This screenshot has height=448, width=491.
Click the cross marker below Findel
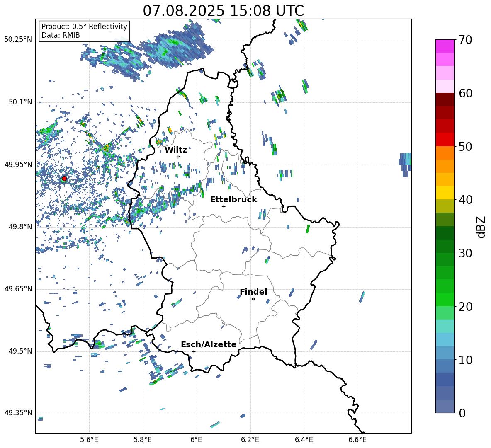tap(253, 299)
